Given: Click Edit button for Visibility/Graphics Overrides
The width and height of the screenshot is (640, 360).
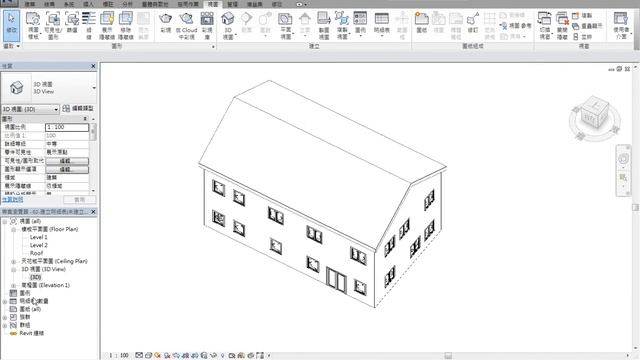Looking at the screenshot, I should click(67, 161).
